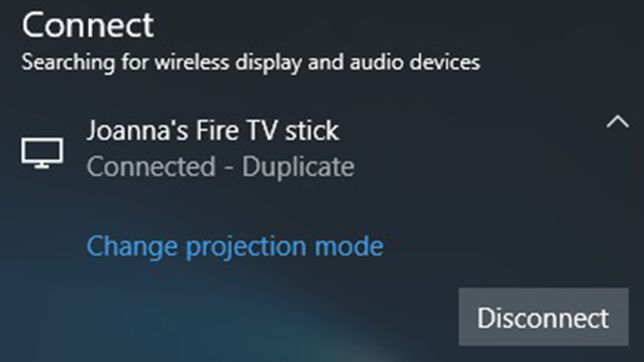
Task: Click Change projection mode under the device
Action: point(235,247)
